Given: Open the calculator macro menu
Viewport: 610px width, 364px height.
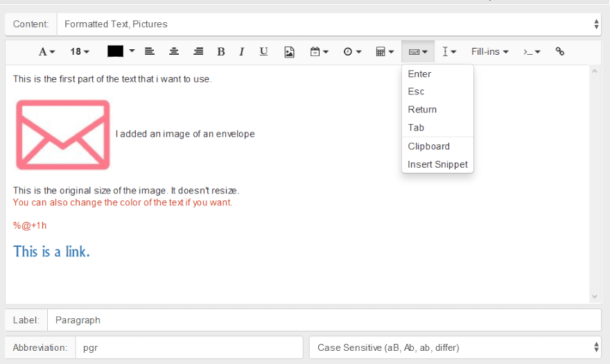Looking at the screenshot, I should [385, 51].
